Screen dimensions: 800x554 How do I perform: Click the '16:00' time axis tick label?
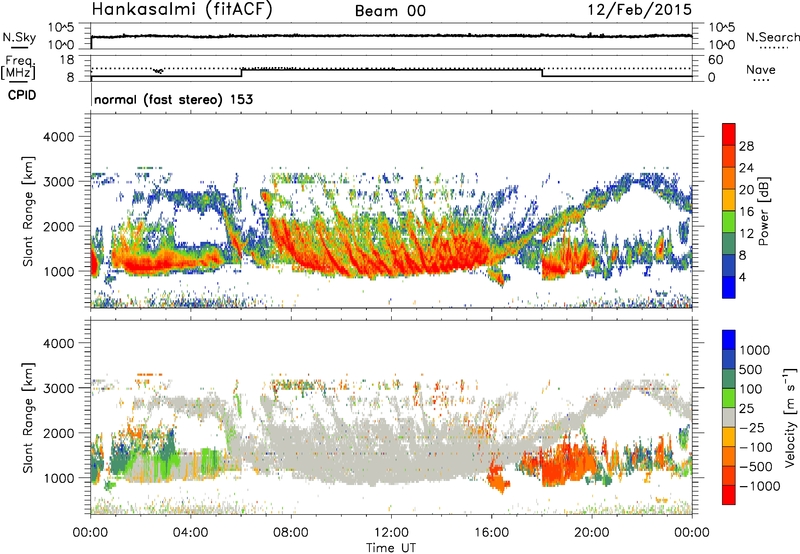pos(491,533)
